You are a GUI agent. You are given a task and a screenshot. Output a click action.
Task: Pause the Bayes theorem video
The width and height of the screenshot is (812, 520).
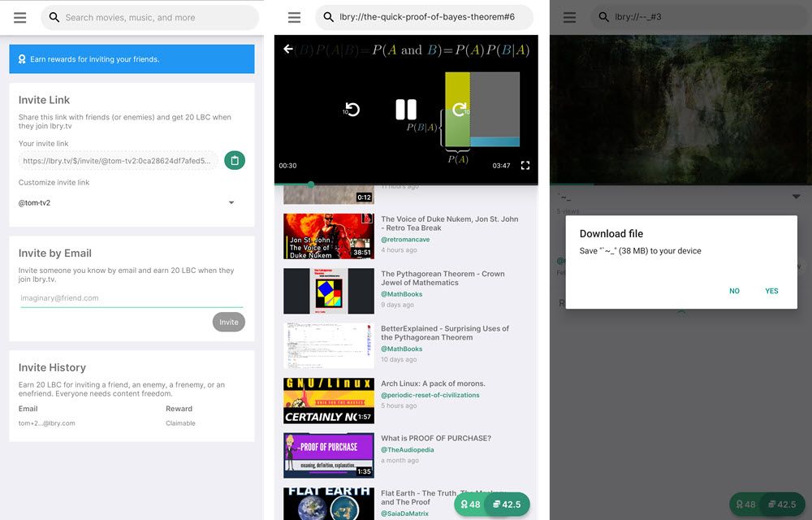(406, 110)
